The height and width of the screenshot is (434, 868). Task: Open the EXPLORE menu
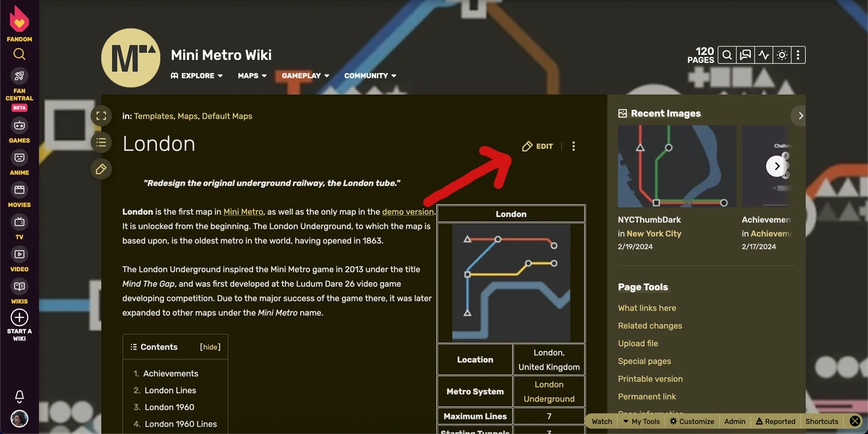196,75
